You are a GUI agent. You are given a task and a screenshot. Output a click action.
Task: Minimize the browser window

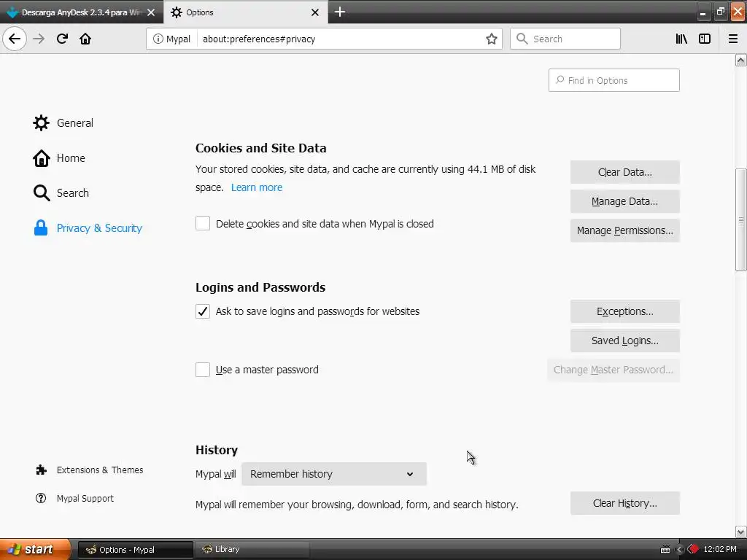[x=703, y=12]
